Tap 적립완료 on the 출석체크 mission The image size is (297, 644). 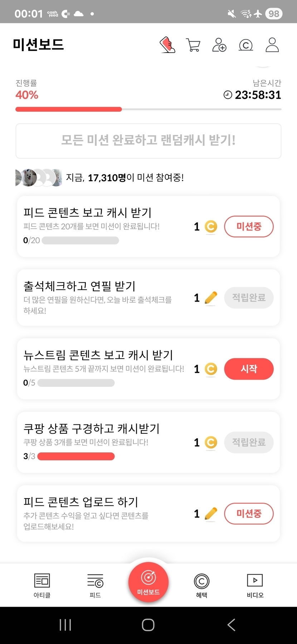click(249, 298)
